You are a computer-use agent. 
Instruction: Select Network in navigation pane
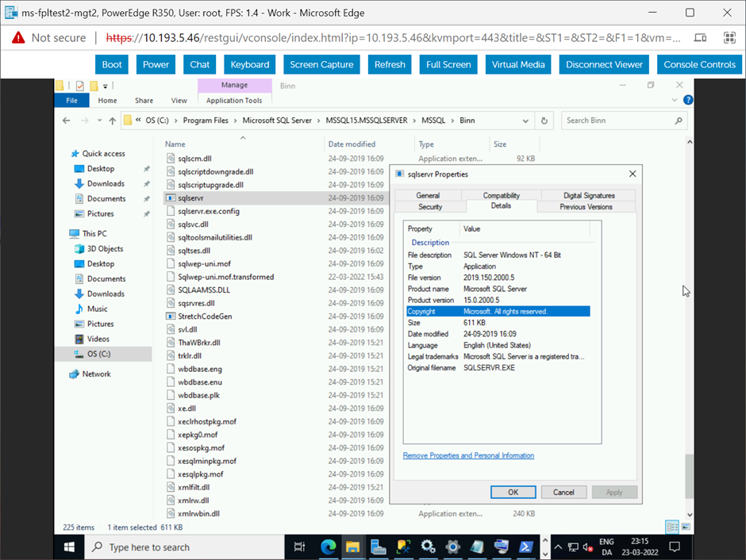[x=96, y=374]
